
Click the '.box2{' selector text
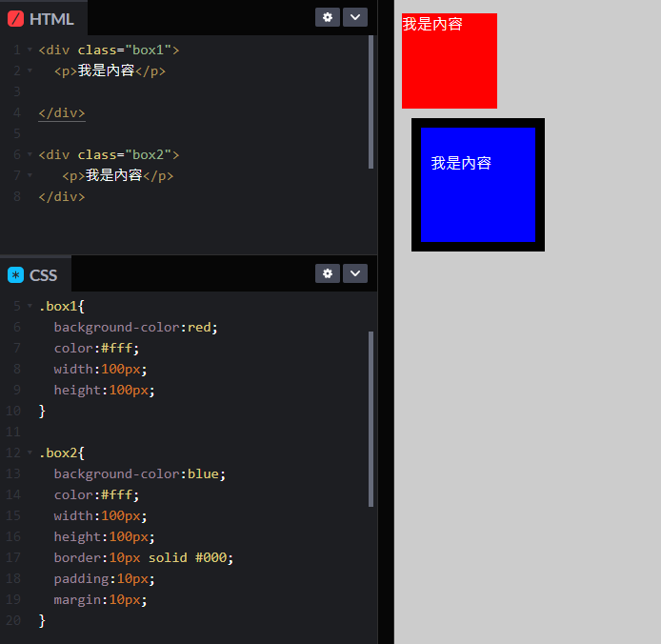pyautogui.click(x=62, y=453)
